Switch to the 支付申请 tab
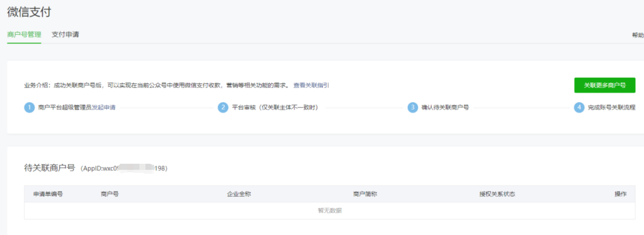This screenshot has width=644, height=235. (65, 35)
